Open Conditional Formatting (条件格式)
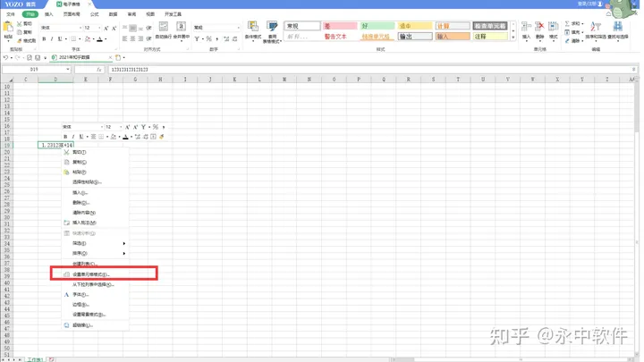 253,31
